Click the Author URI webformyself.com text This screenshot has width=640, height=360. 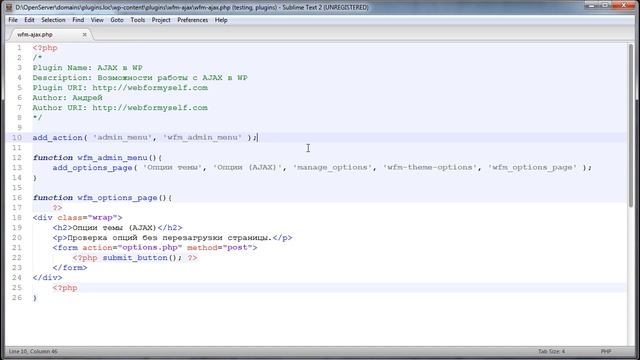pos(150,108)
